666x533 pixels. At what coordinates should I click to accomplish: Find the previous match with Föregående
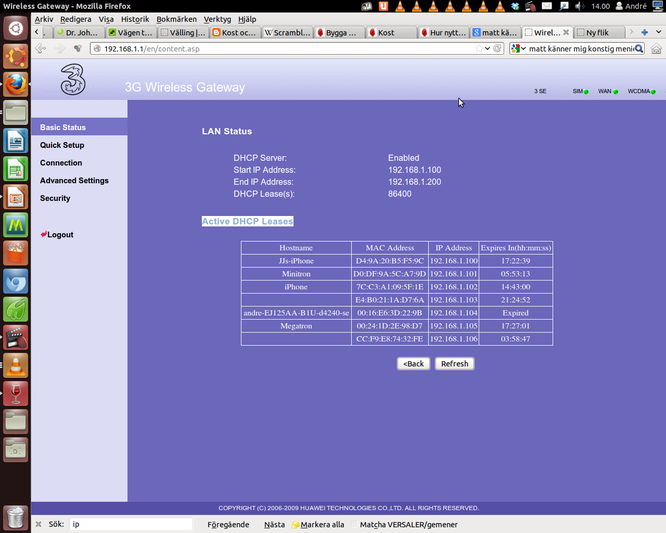tap(228, 525)
